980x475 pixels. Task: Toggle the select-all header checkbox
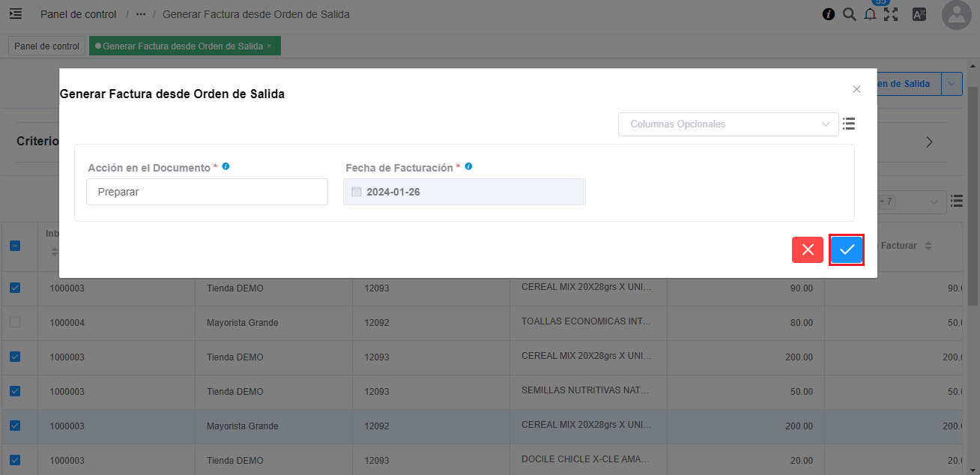(15, 246)
